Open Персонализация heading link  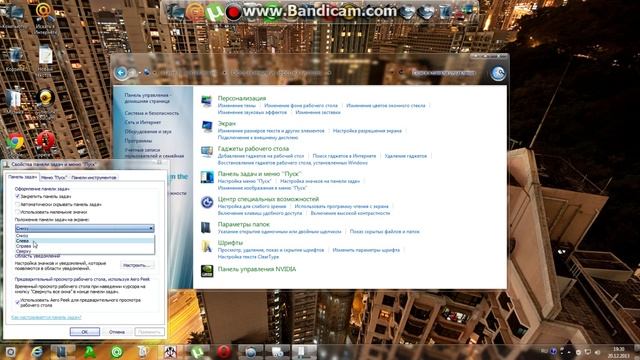(x=242, y=98)
